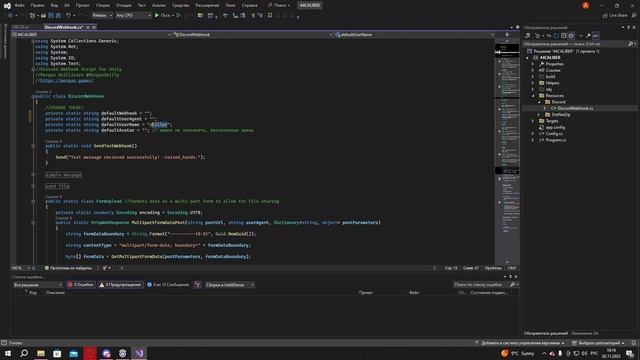Select the Обозреватель решений bottom tab
Image resolution: width=640 pixels, height=360 pixels.
[546, 333]
